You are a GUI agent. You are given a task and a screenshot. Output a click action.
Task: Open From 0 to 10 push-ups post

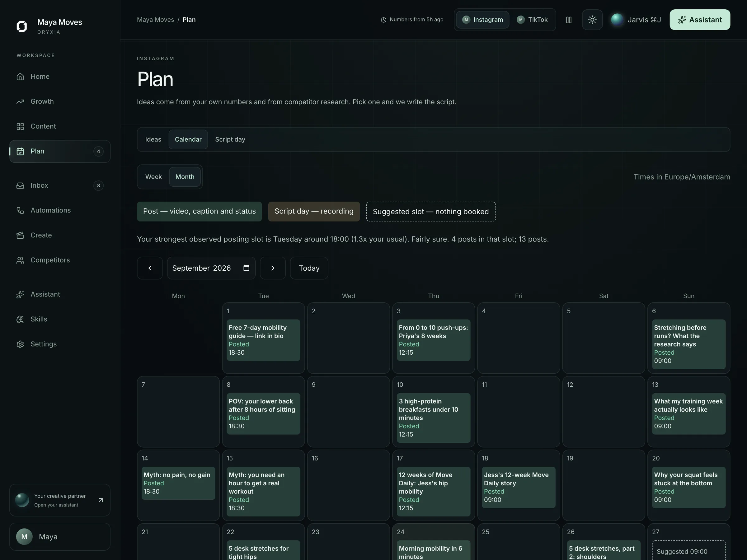433,340
